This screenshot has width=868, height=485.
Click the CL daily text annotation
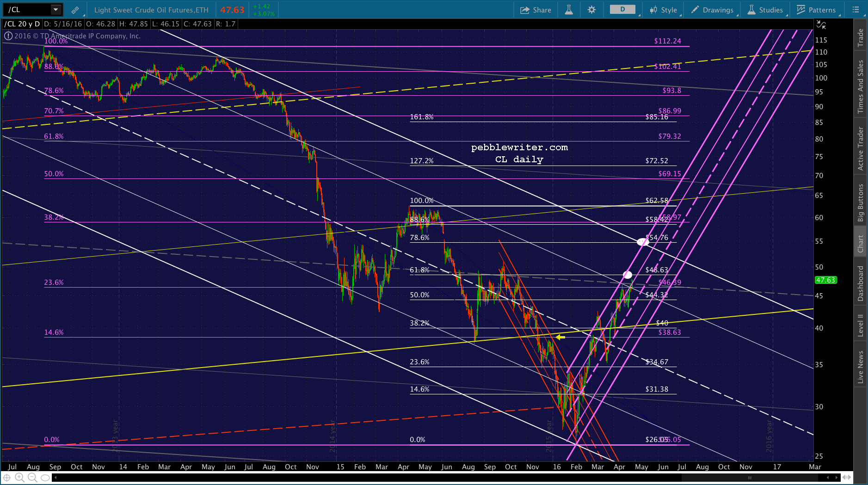519,160
